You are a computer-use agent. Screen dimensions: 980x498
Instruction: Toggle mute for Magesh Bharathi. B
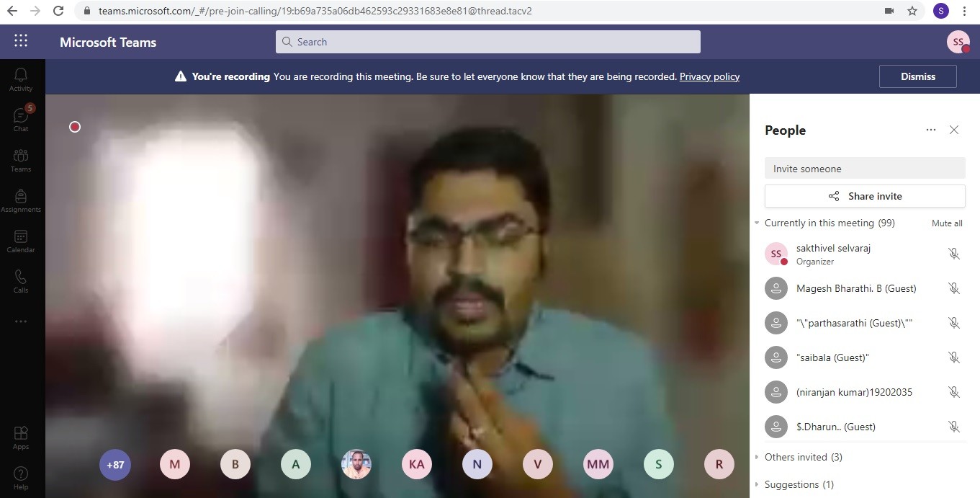tap(953, 288)
